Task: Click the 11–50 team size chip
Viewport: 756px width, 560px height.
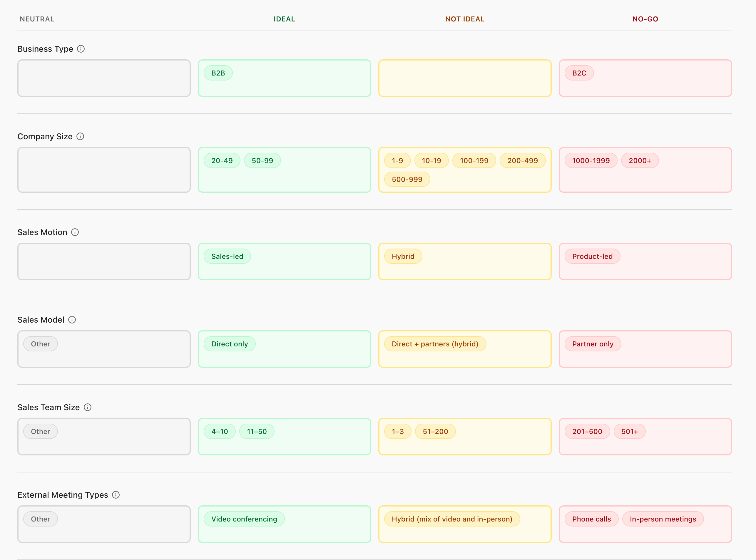Action: coord(257,432)
